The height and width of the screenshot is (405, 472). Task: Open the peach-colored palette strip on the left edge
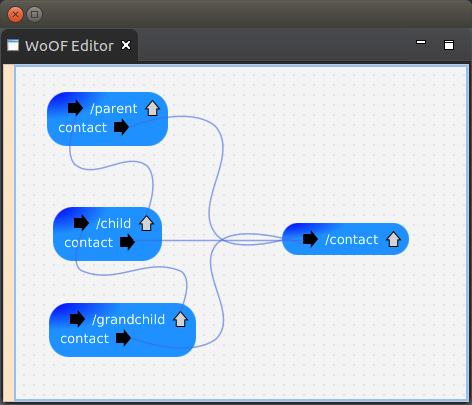click(x=9, y=233)
